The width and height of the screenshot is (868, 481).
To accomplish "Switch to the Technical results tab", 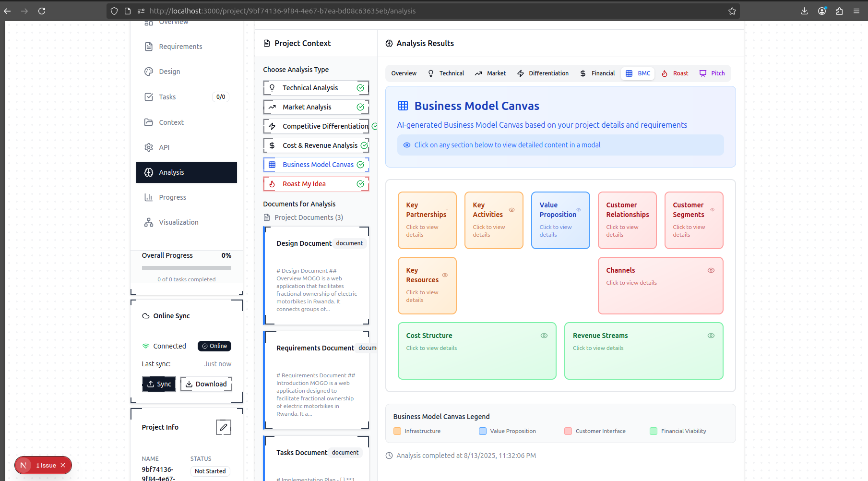I will [x=446, y=73].
